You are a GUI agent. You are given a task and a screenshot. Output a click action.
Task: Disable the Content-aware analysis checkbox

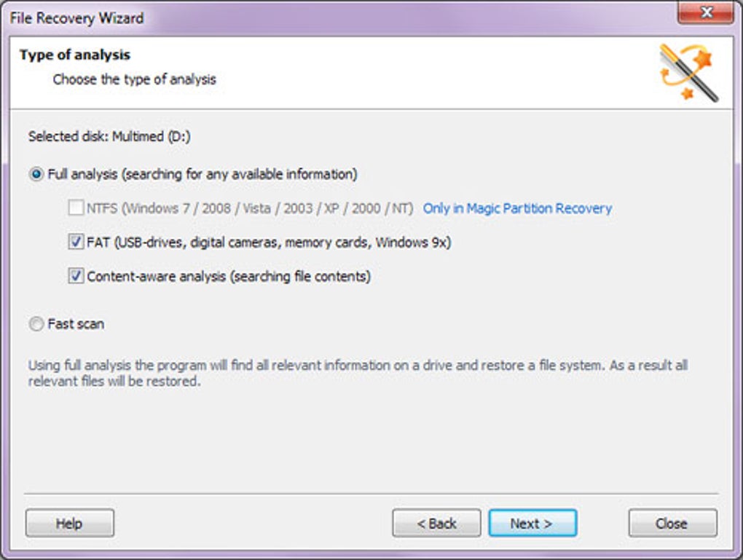click(x=76, y=277)
